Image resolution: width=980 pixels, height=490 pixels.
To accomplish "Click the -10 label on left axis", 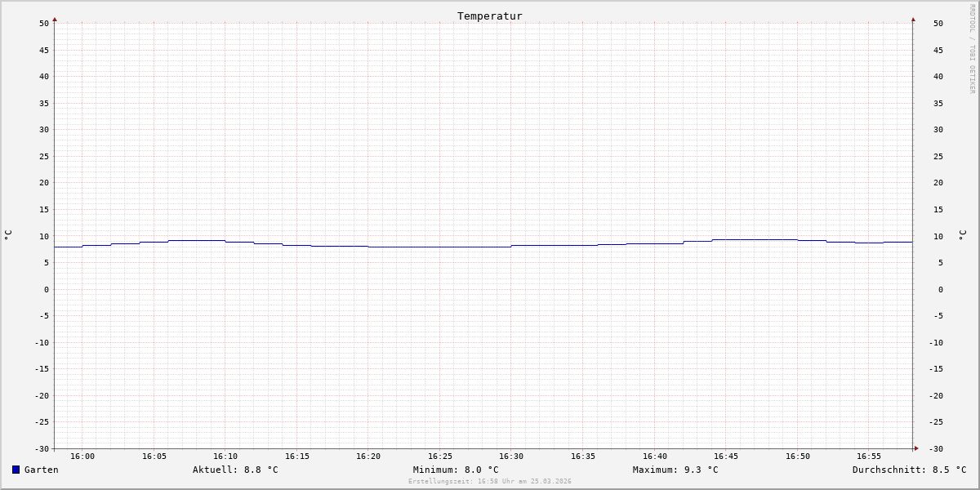I will (x=42, y=342).
